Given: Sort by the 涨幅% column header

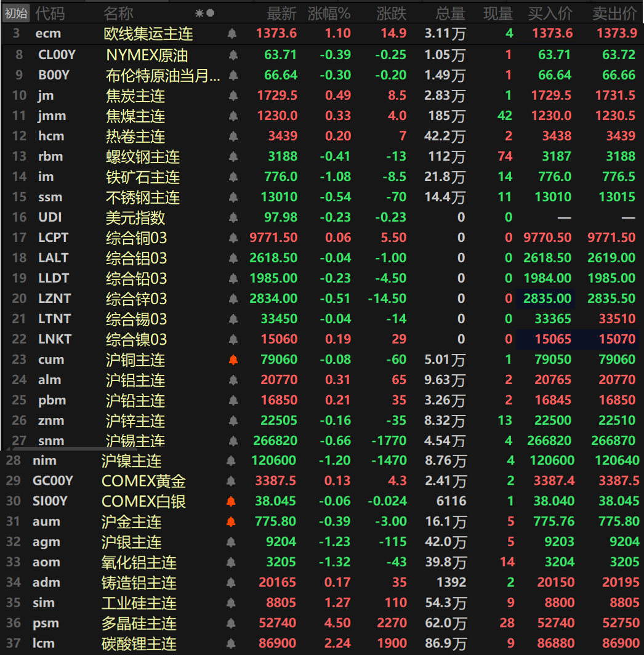Looking at the screenshot, I should 329,13.
